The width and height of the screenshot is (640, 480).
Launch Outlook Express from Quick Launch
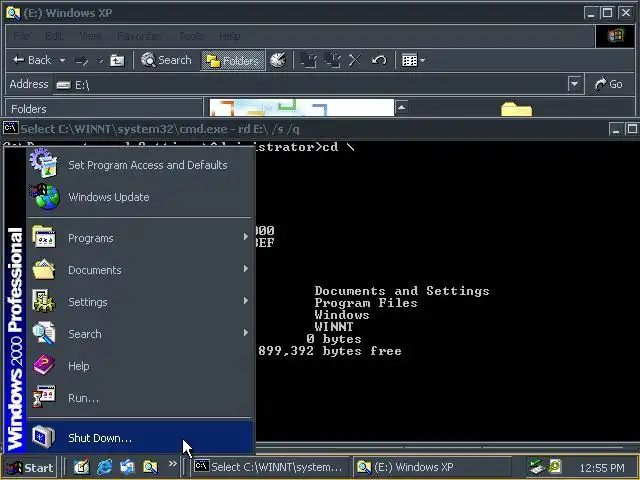(127, 467)
